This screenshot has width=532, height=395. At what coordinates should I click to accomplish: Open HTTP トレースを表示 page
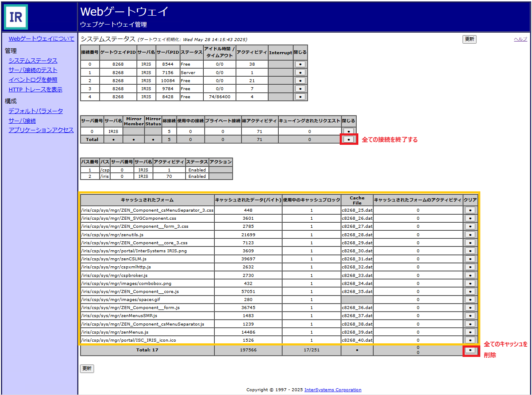pos(35,89)
